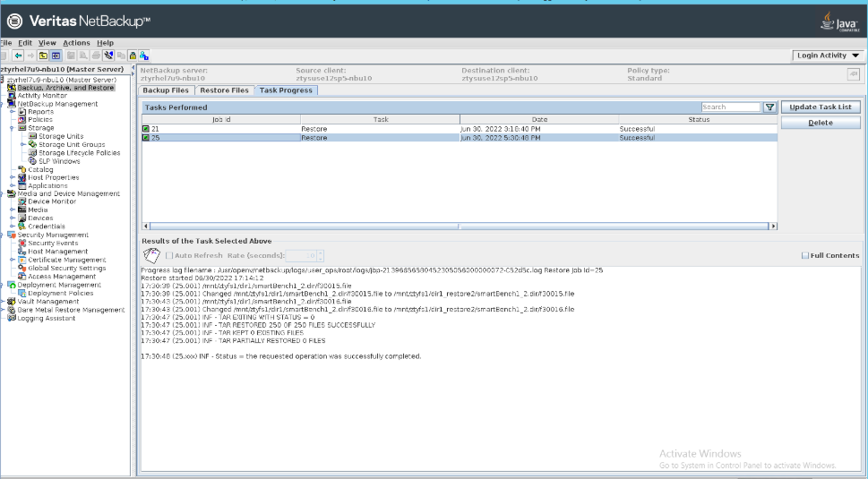868x479 pixels.
Task: Click the task list horizontal scrollbar thumb
Action: tap(460, 226)
